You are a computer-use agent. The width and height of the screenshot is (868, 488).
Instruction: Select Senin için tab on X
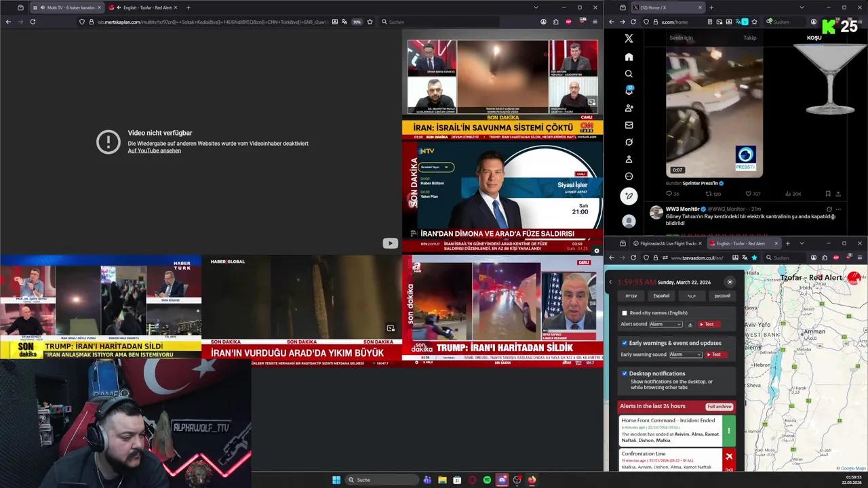681,38
